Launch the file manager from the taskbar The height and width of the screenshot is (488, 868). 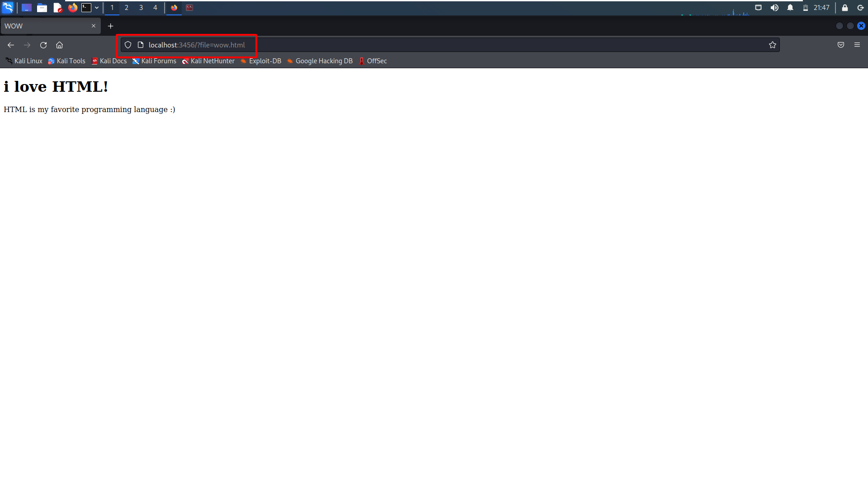pyautogui.click(x=42, y=7)
